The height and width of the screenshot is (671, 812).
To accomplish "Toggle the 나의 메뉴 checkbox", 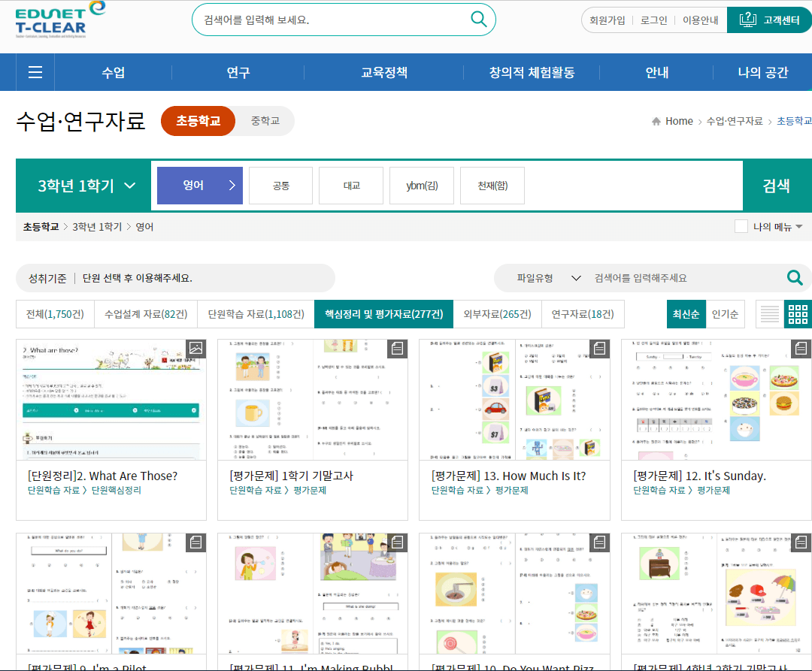I will pos(741,227).
